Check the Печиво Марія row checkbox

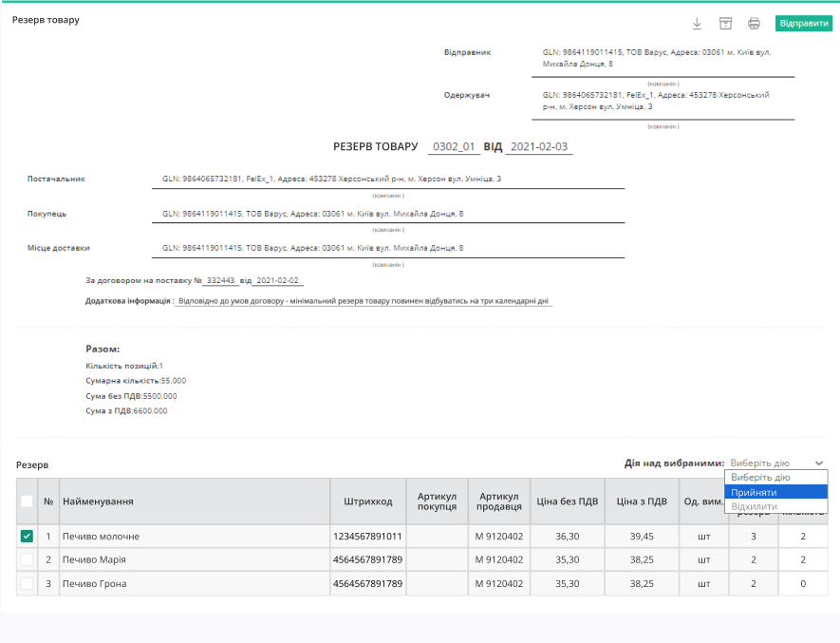click(x=27, y=559)
